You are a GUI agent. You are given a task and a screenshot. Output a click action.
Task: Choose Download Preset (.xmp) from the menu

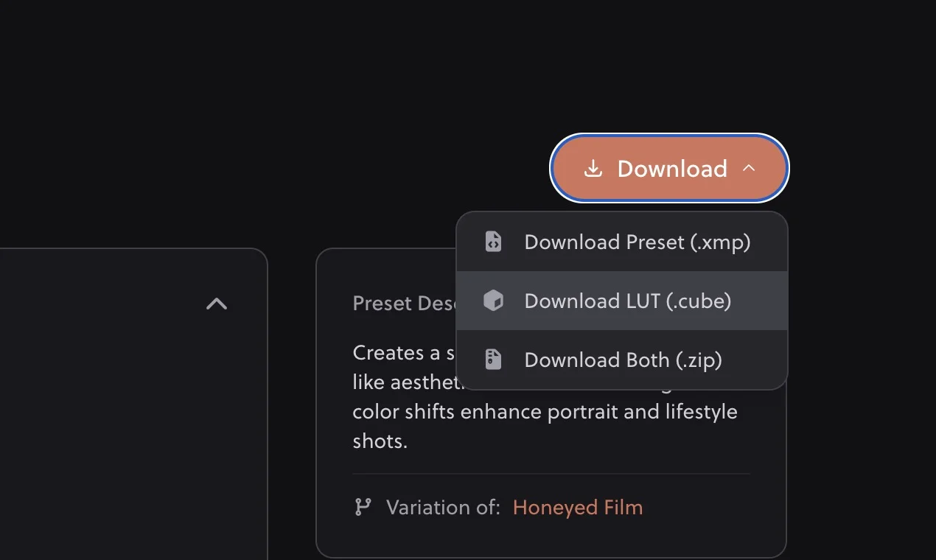point(637,242)
